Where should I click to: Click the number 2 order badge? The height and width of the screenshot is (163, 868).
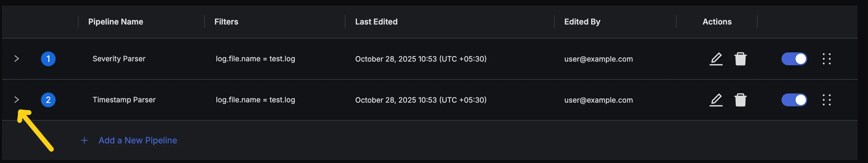pos(48,100)
